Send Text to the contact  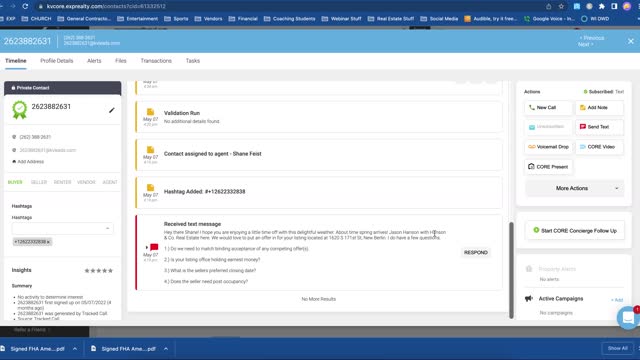click(x=599, y=127)
